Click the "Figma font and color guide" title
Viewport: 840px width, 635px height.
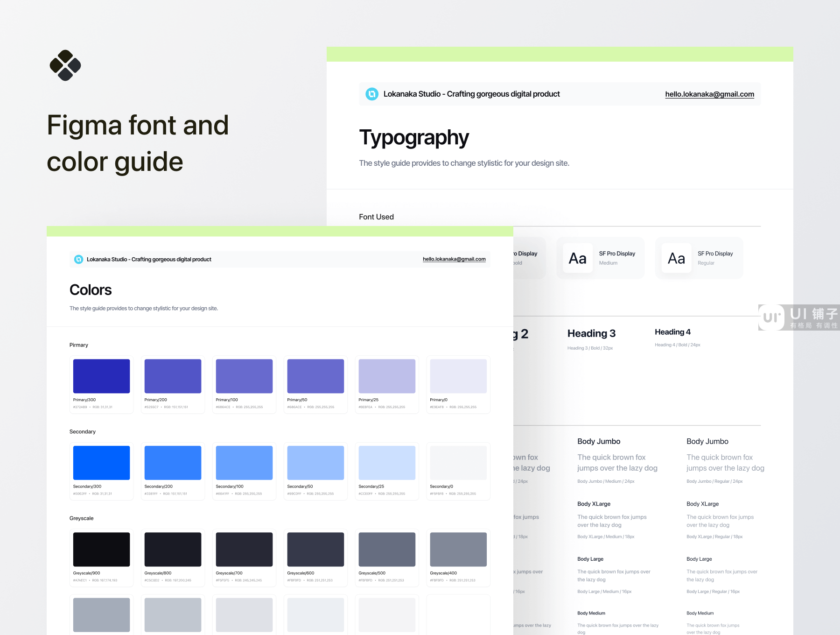pos(138,143)
